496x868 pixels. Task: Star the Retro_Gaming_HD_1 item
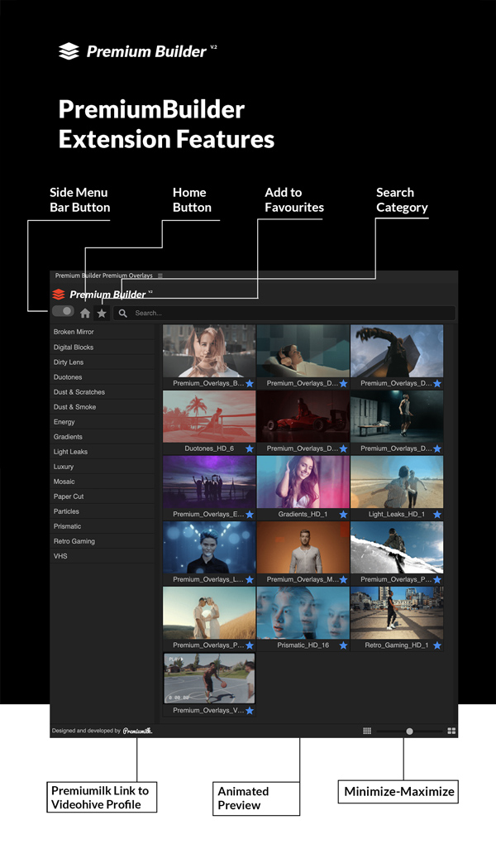coord(437,645)
